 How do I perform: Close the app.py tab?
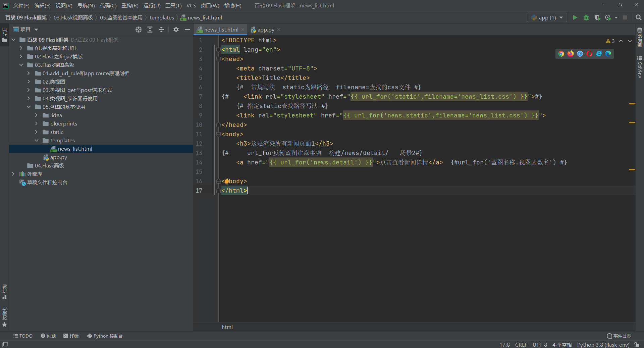click(279, 30)
